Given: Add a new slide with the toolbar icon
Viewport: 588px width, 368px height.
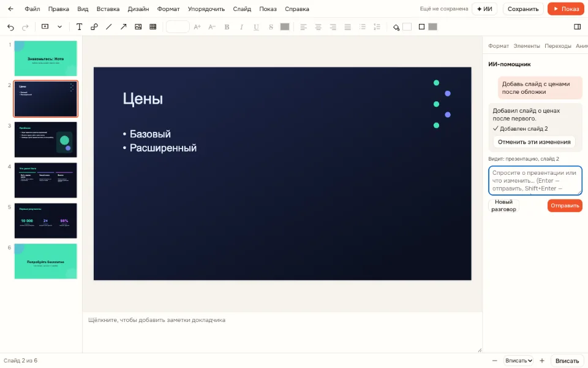Looking at the screenshot, I should pos(45,26).
